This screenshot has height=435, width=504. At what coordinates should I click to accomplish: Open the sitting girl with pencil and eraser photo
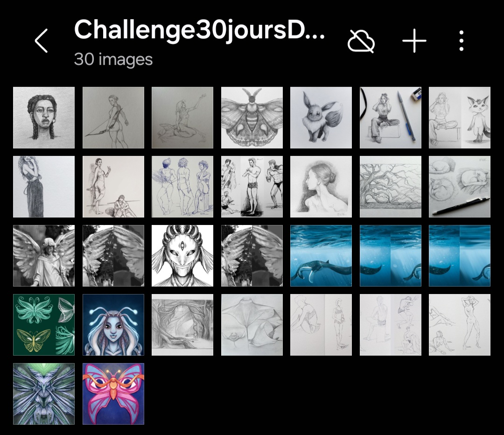coord(390,118)
